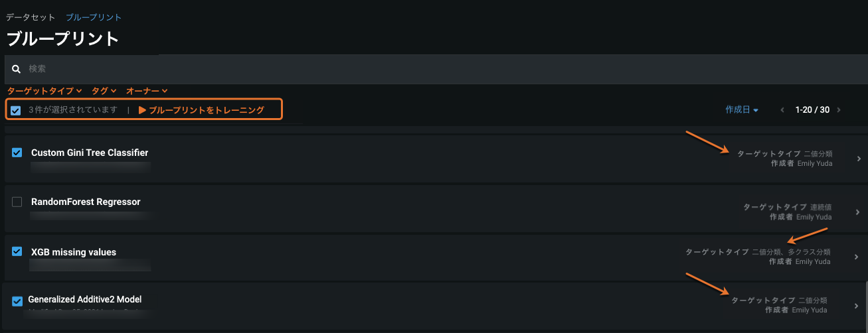Select the RandomForest Regressor checkbox
This screenshot has width=868, height=333.
click(17, 202)
